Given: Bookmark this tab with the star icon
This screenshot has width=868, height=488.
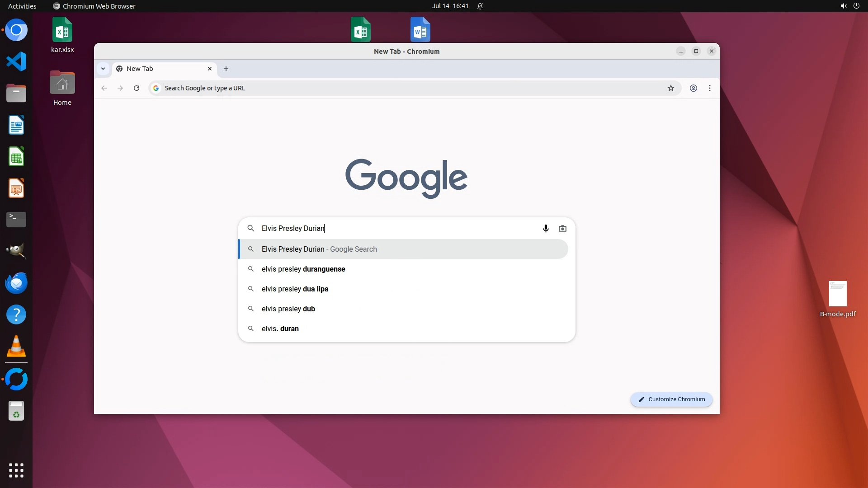Looking at the screenshot, I should 671,88.
